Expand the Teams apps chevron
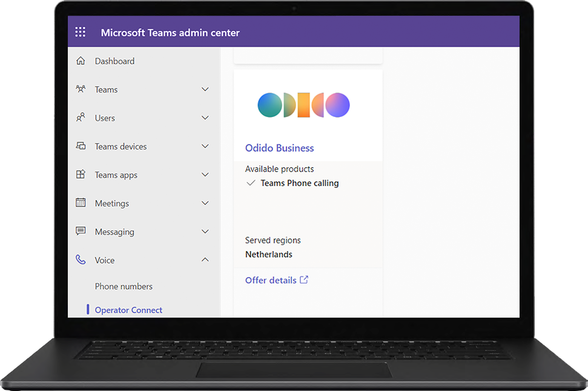This screenshot has height=391, width=588. click(x=205, y=175)
